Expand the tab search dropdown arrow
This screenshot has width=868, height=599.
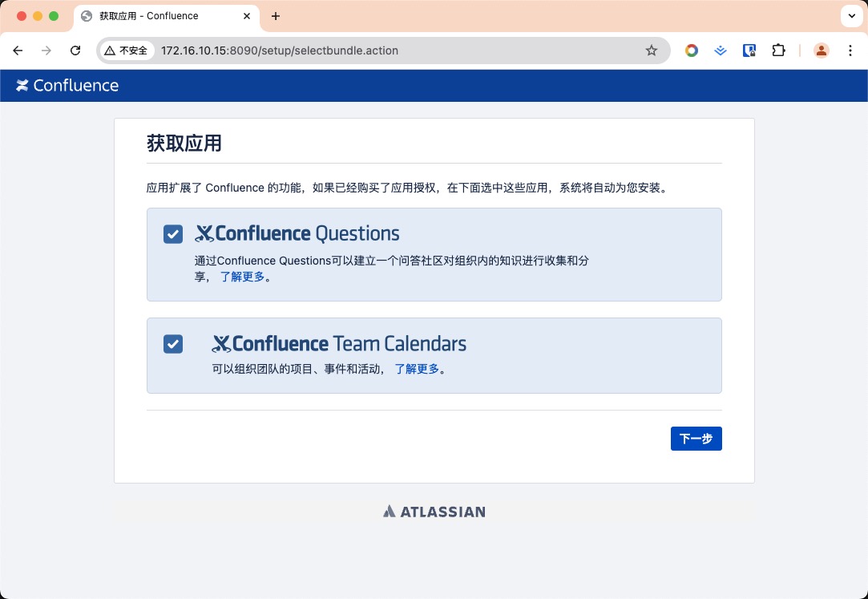click(x=850, y=16)
